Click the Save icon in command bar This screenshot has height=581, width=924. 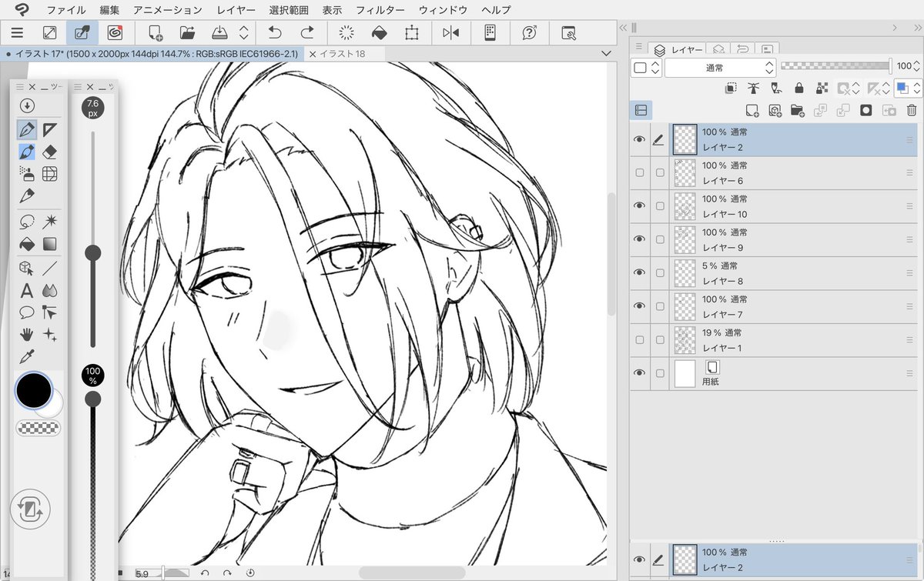[x=219, y=32]
